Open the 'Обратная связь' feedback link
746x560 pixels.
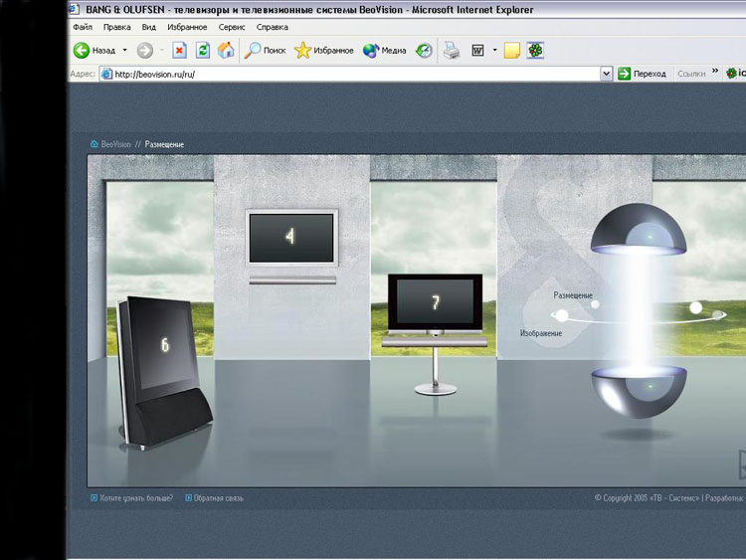219,498
